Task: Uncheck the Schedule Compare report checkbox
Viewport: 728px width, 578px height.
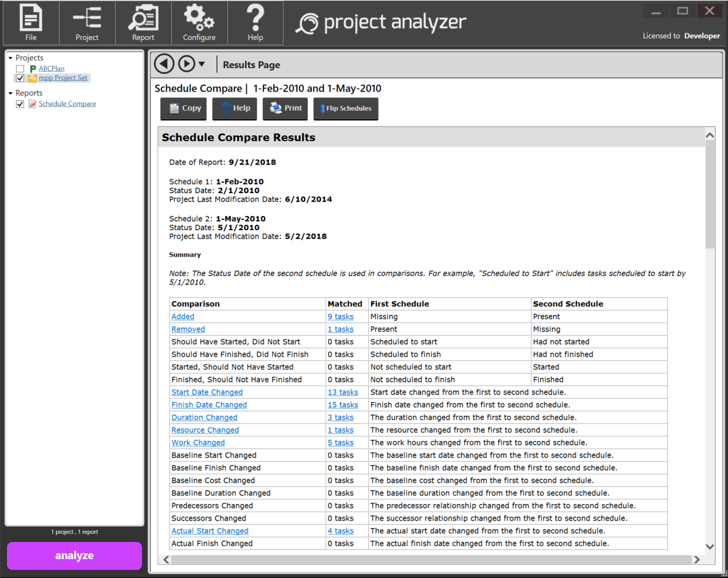Action: 20,104
